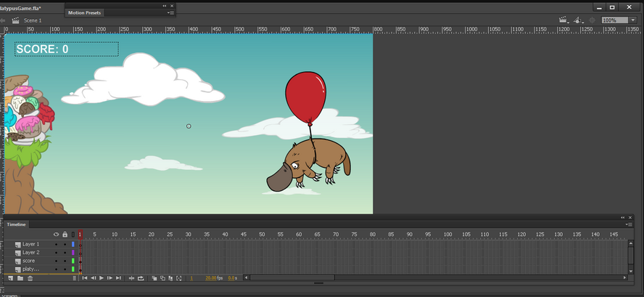Step forward one frame
Viewport: 644px width, 297px height.
(x=110, y=278)
